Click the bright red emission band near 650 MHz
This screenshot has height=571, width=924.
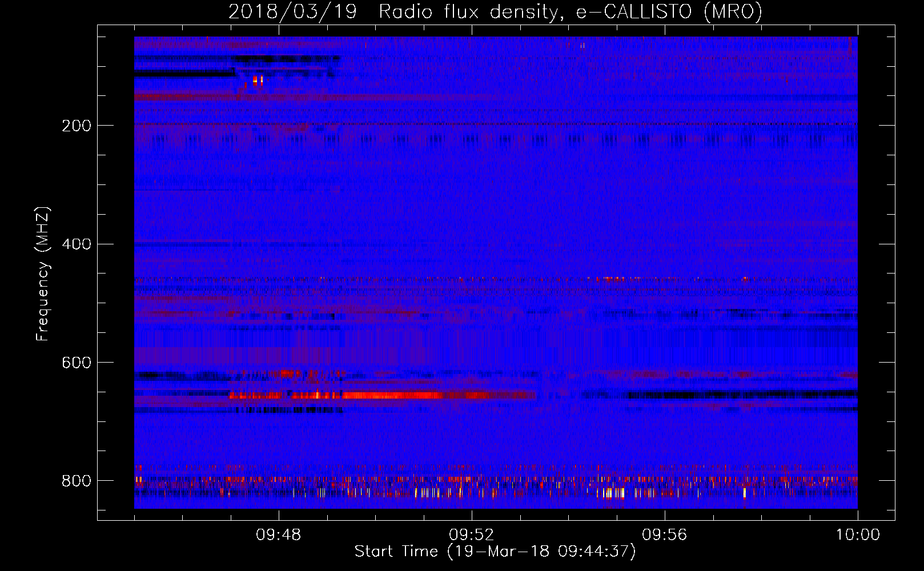[383, 395]
